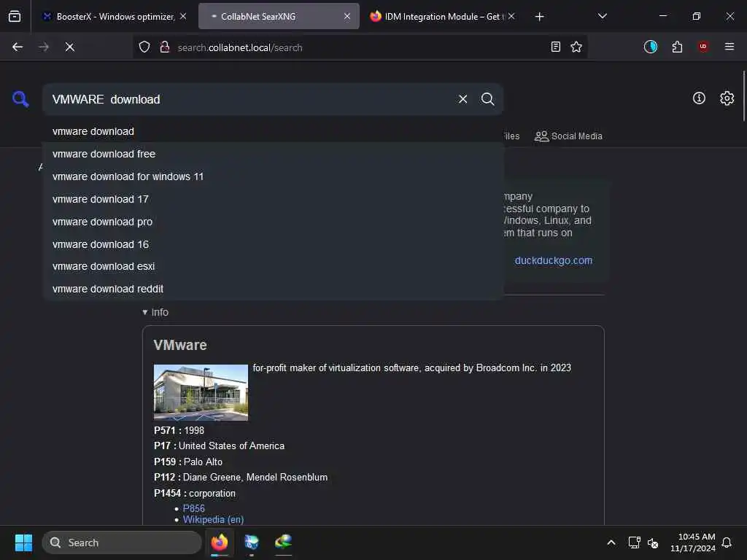Open tracking protection shield icon

(144, 47)
